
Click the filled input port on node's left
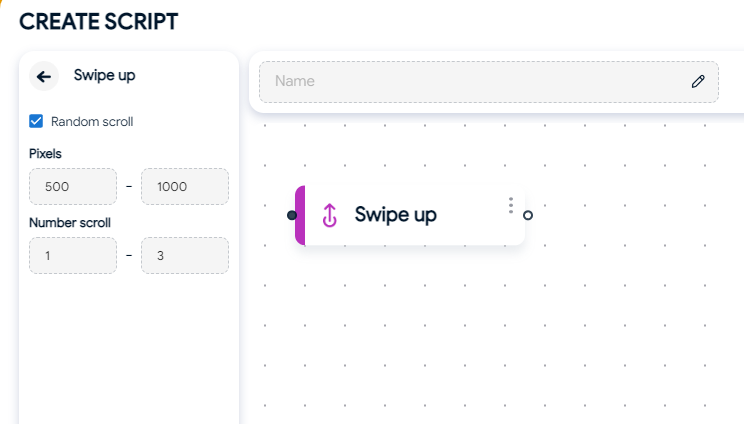[x=292, y=215]
